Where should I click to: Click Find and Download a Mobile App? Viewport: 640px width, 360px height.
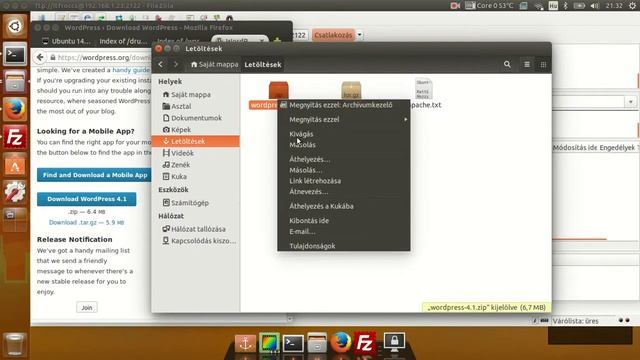[x=95, y=175]
